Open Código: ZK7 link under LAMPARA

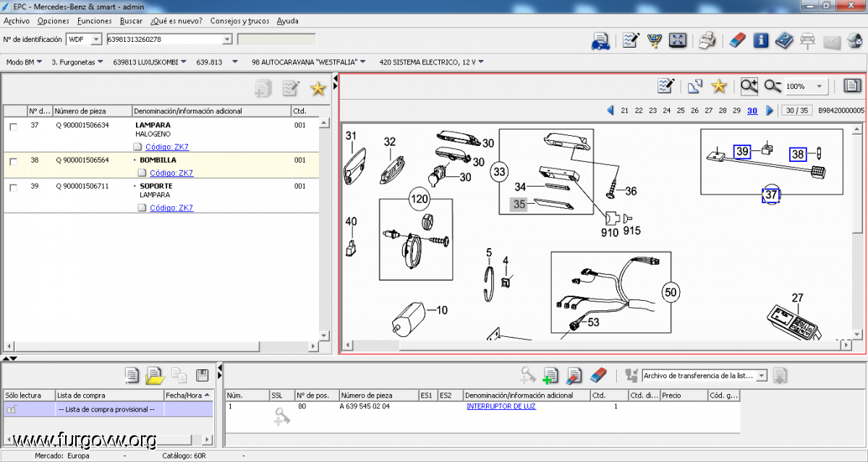[166, 147]
